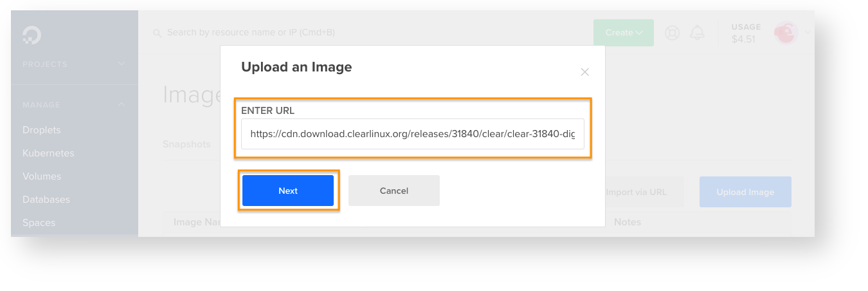Expand the Projects section chevron
Screen dimensions: 868x291
(x=122, y=64)
